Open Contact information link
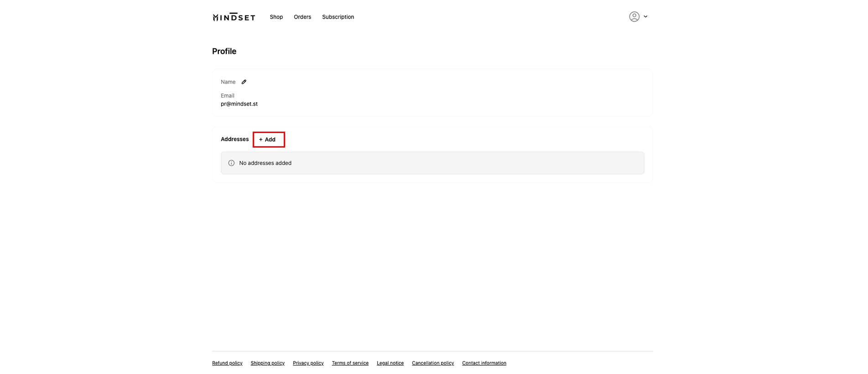The width and height of the screenshot is (868, 374). pyautogui.click(x=484, y=363)
